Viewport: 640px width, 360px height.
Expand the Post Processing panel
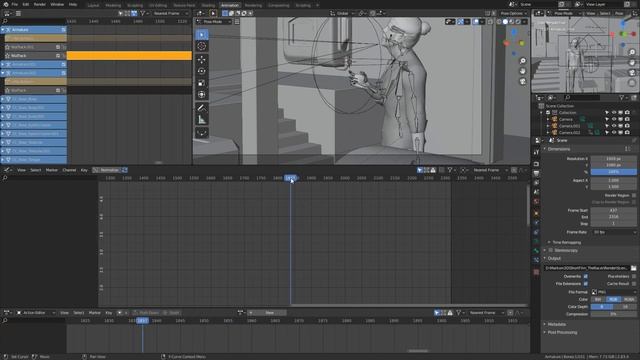coord(562,332)
